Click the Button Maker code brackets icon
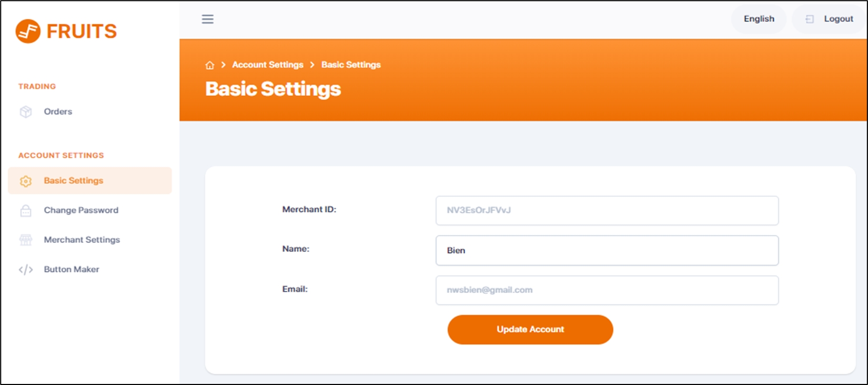The width and height of the screenshot is (868, 385). (x=26, y=270)
